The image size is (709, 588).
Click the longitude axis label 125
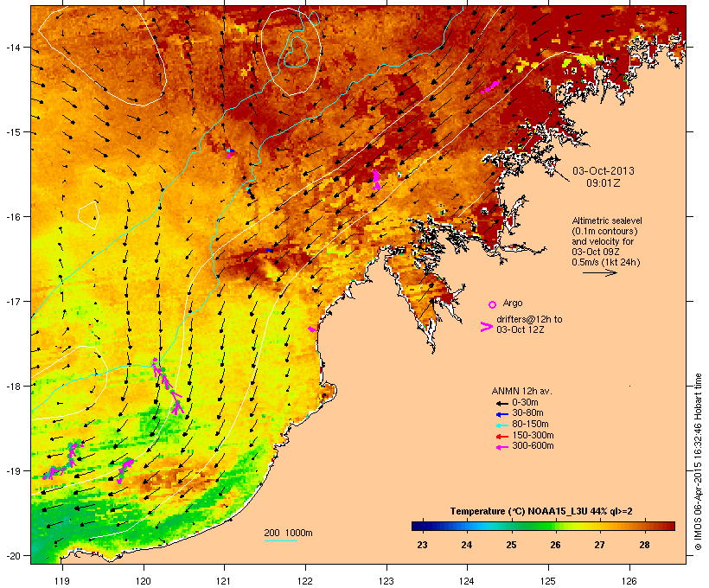coord(548,581)
